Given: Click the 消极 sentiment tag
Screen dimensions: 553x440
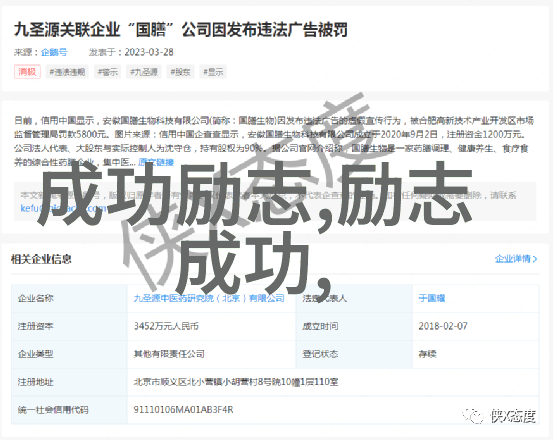Looking at the screenshot, I should 28,72.
